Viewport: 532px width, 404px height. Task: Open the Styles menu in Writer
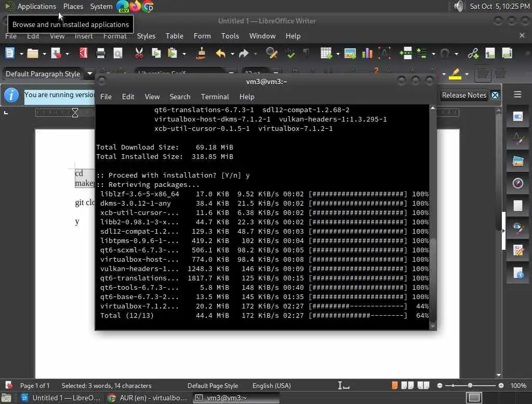[146, 36]
